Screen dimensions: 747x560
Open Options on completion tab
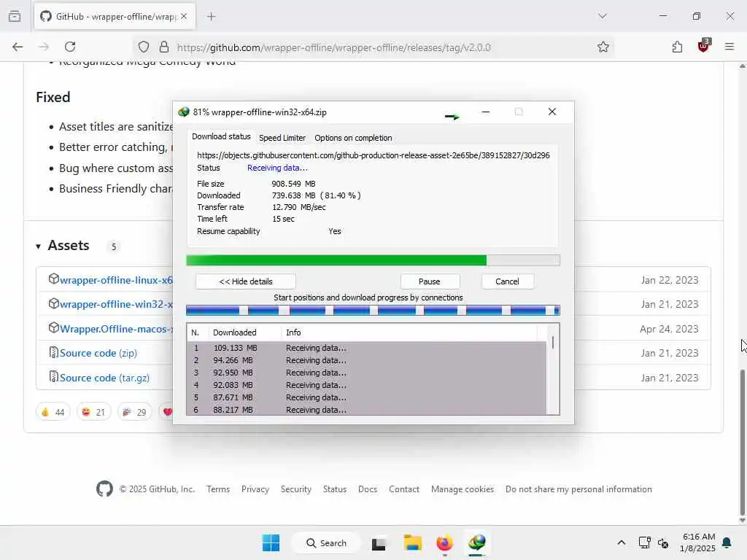click(353, 138)
